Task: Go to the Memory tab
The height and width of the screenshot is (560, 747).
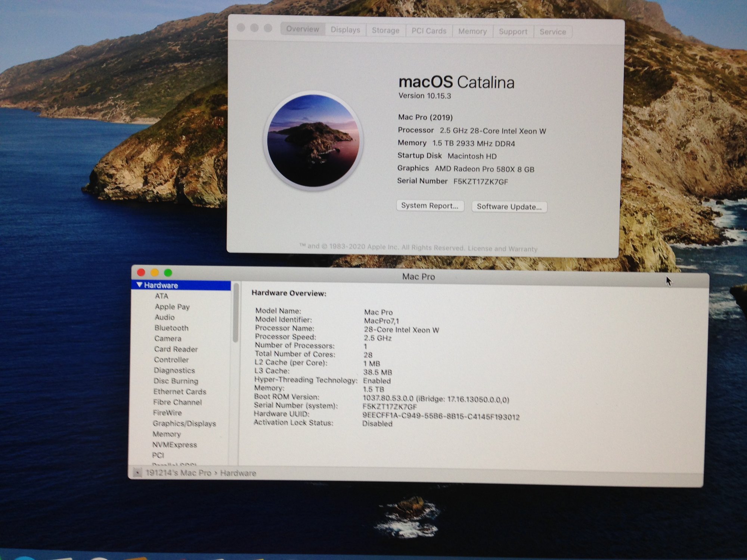Action: [x=472, y=31]
